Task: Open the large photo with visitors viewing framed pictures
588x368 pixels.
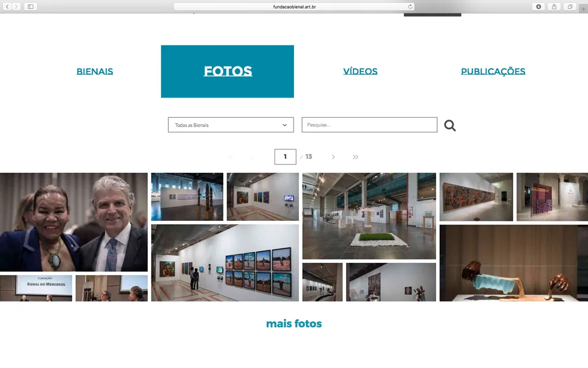Action: pos(225,263)
